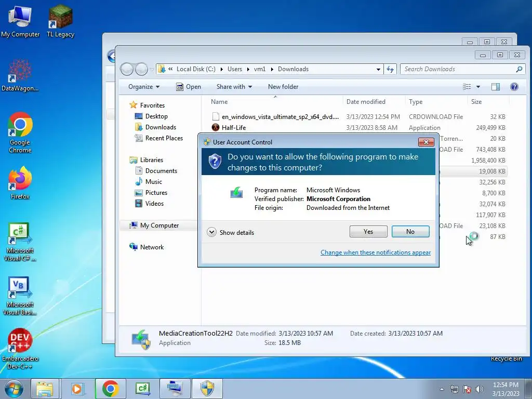Image resolution: width=532 pixels, height=399 pixels.
Task: Click the refresh address bar button
Action: click(x=390, y=69)
